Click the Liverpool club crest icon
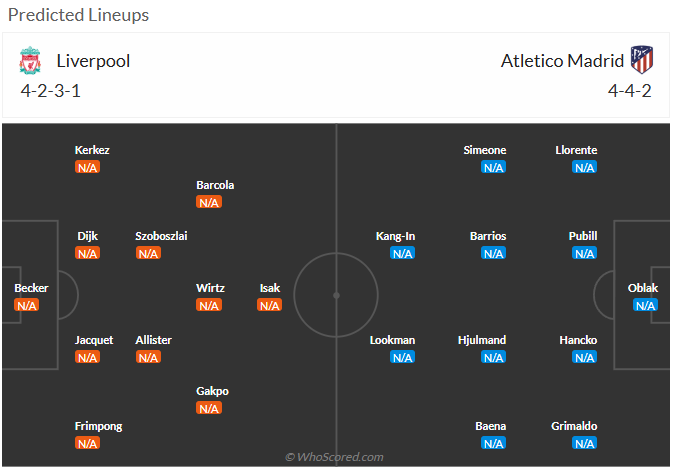 tap(30, 61)
